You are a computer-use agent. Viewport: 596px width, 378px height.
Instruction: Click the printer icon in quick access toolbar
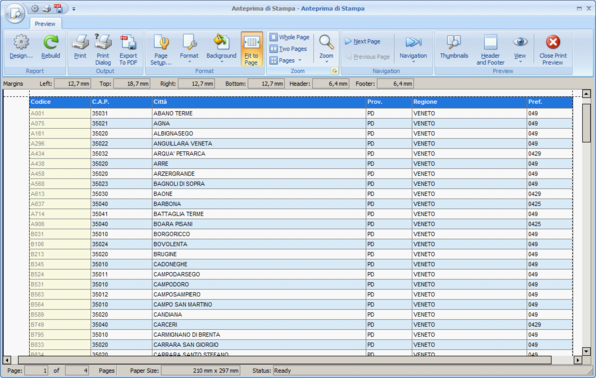46,8
